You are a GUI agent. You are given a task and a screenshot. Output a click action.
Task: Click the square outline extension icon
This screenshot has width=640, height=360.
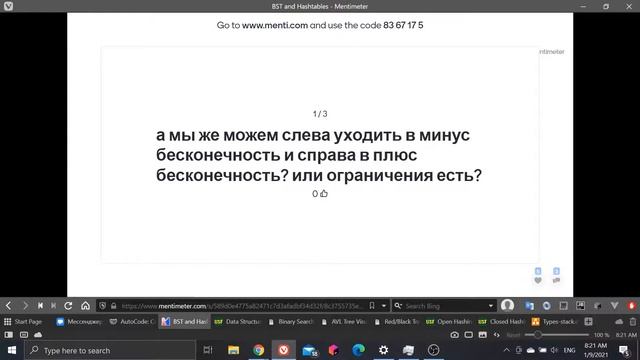tap(564, 306)
